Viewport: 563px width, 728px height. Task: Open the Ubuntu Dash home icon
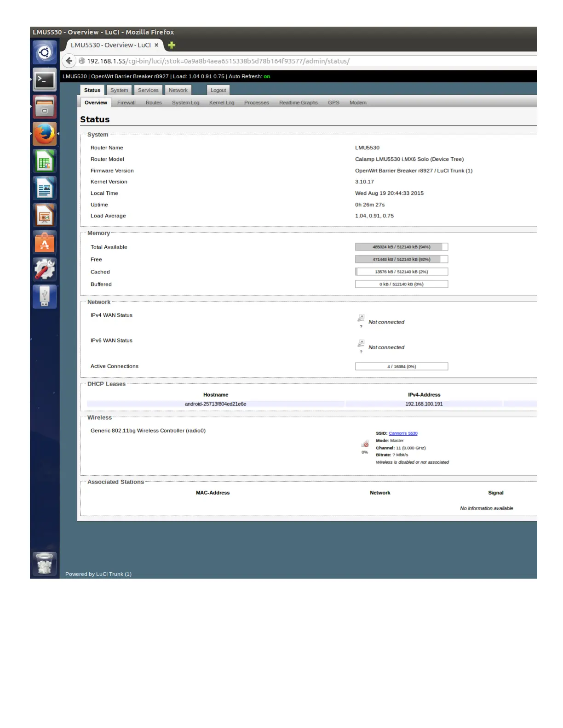45,52
